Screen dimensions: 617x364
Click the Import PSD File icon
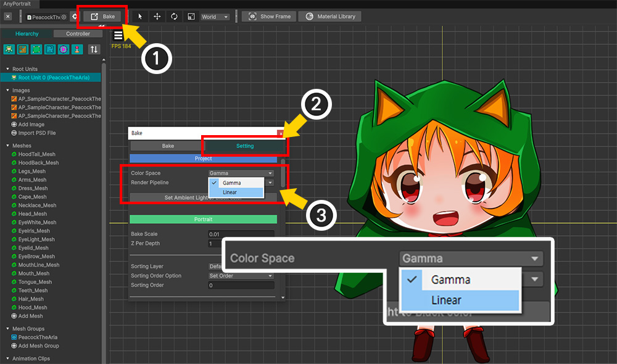(14, 133)
